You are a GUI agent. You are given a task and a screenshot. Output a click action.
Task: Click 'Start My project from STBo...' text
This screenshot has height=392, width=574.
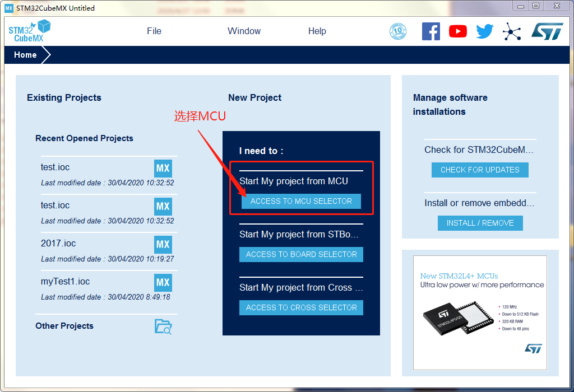point(299,235)
